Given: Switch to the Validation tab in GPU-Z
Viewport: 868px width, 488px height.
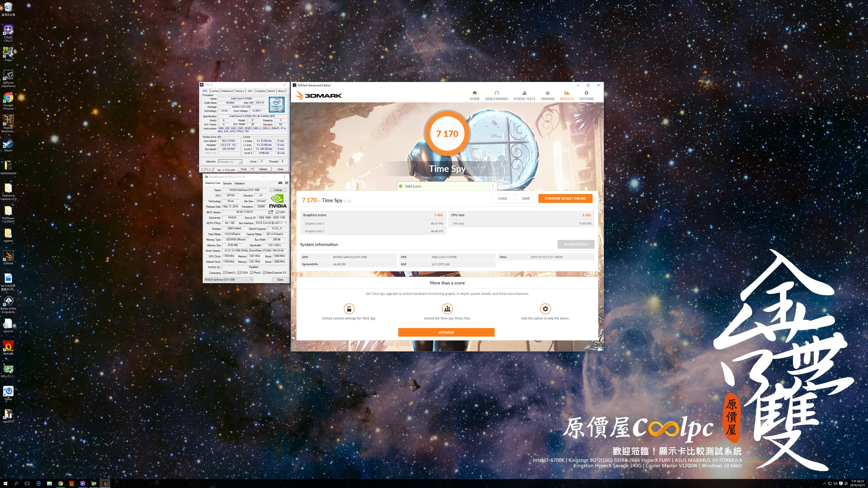Looking at the screenshot, I should [x=240, y=183].
